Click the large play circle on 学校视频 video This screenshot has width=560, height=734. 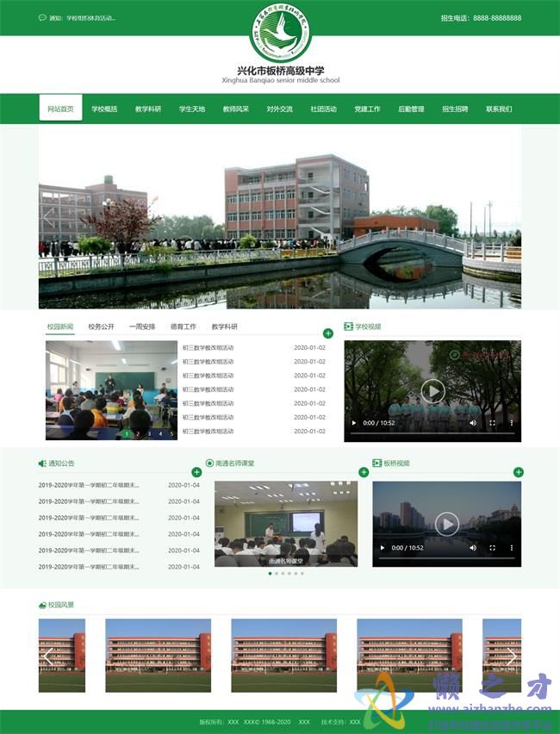point(432,391)
